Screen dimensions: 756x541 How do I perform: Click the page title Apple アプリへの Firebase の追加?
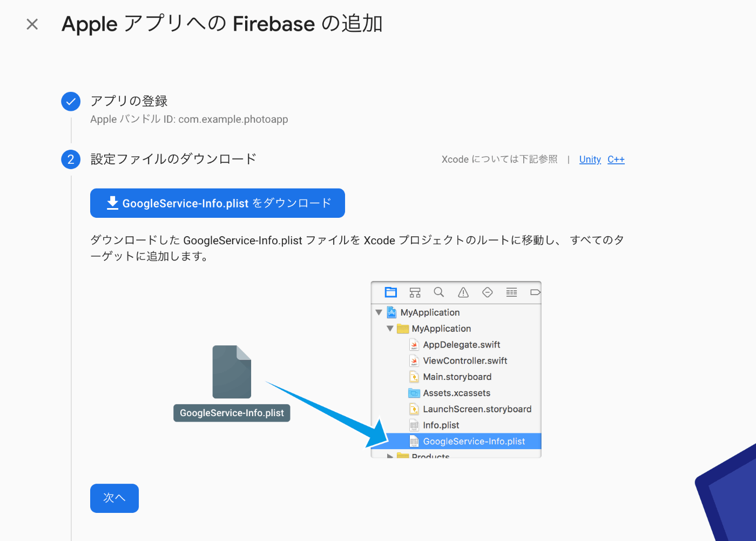tap(222, 24)
